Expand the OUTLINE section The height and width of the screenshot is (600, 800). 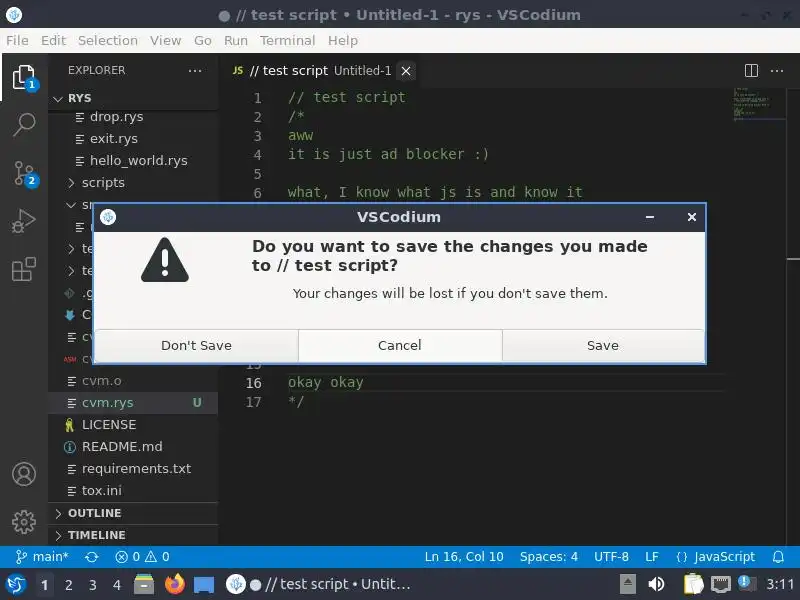[x=134, y=513]
